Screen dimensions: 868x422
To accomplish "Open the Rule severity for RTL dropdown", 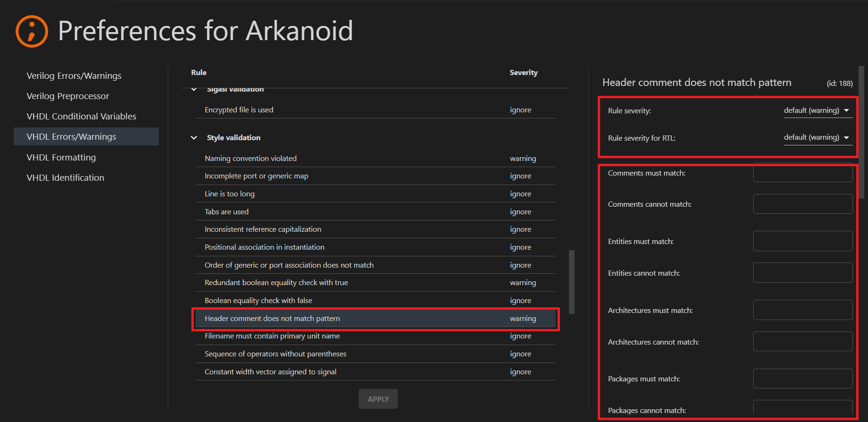I will (817, 138).
